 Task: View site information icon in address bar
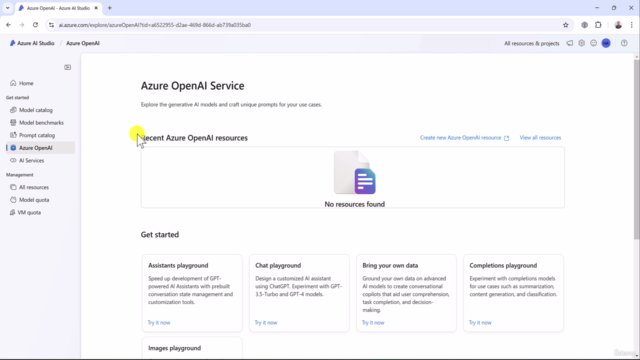point(51,25)
